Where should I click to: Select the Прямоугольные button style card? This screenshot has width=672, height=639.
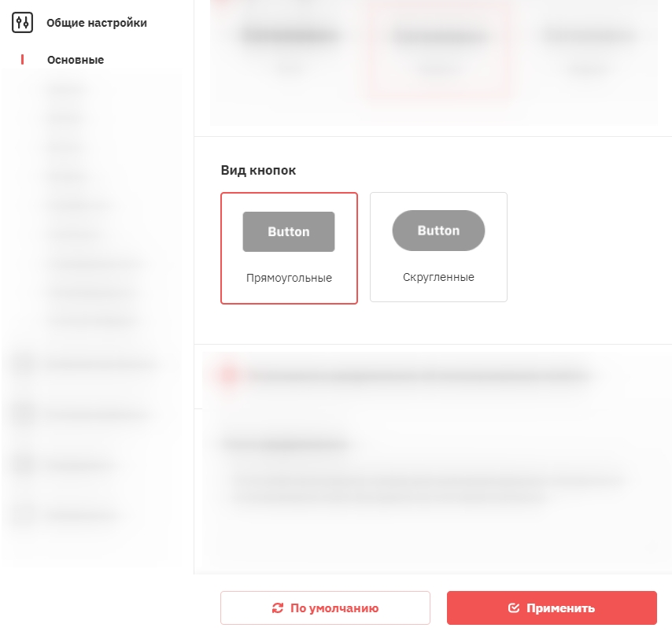point(289,248)
